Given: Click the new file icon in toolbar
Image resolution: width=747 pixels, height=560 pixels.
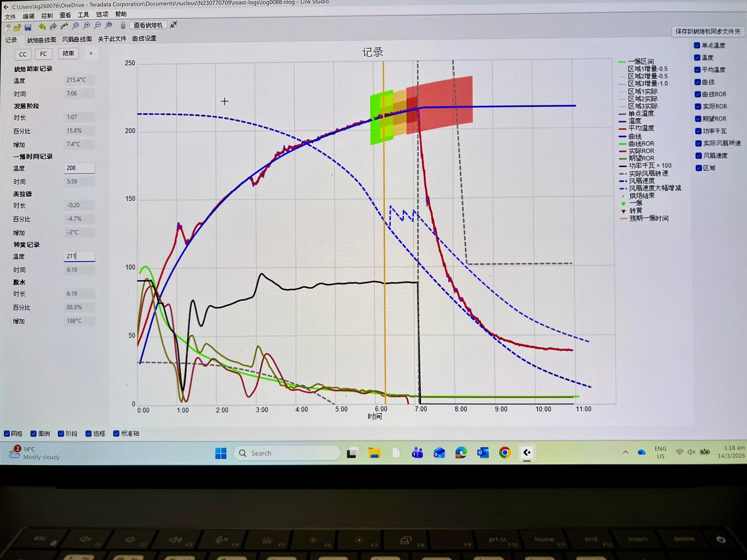Looking at the screenshot, I should [x=8, y=27].
